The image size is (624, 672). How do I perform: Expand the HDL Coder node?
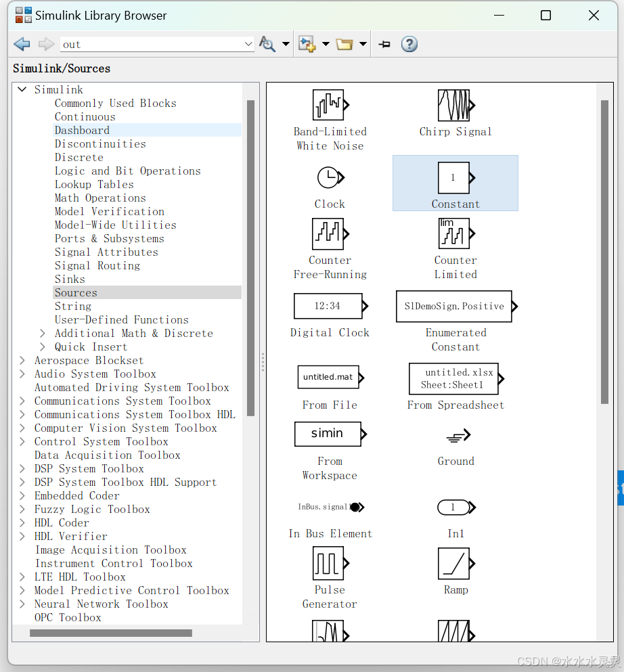22,522
